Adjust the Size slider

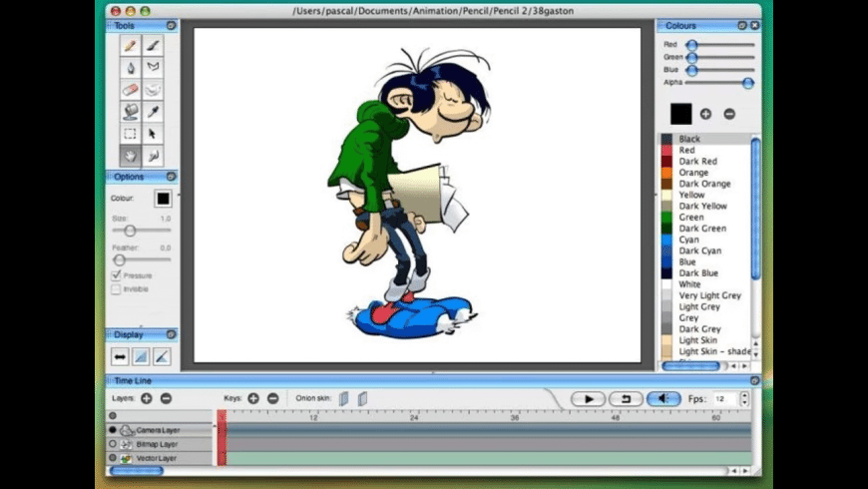click(x=130, y=231)
